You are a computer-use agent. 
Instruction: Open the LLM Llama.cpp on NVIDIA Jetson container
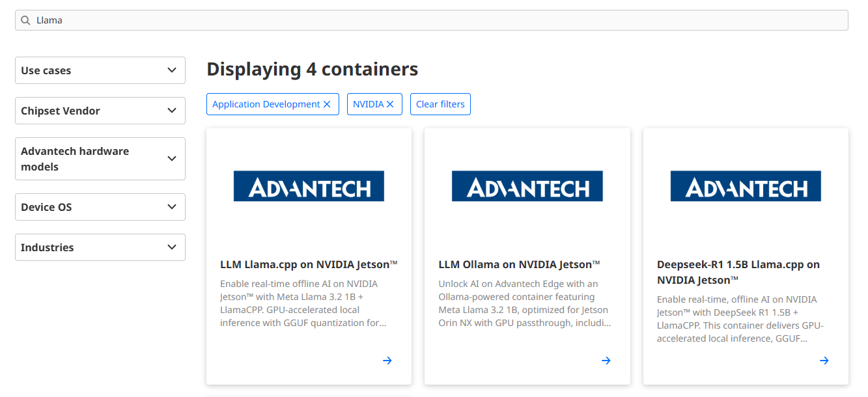point(309,264)
